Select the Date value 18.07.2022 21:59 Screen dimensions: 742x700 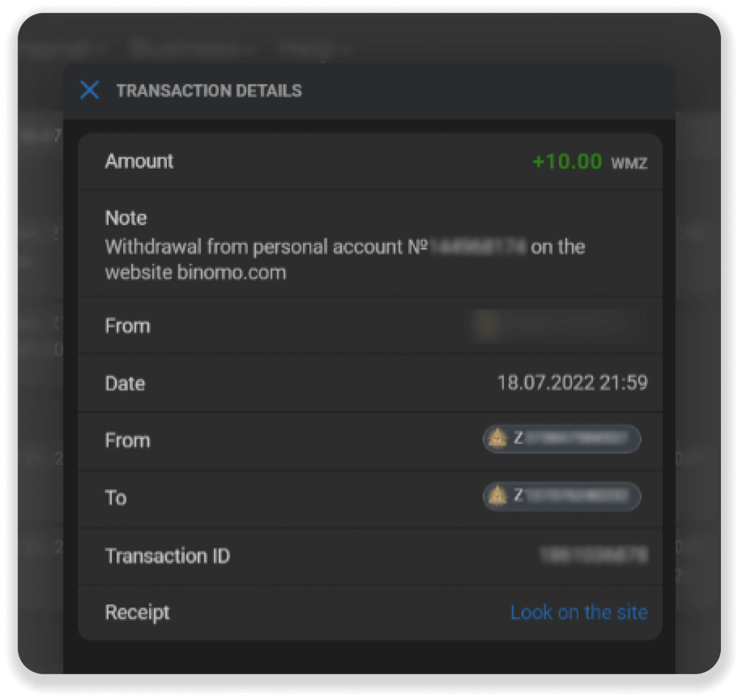[x=572, y=383]
